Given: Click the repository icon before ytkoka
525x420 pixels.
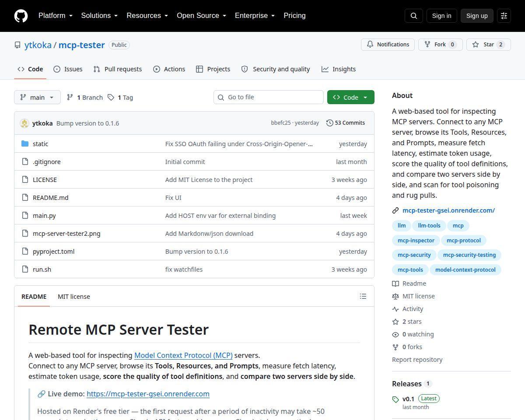Looking at the screenshot, I should tap(17, 45).
